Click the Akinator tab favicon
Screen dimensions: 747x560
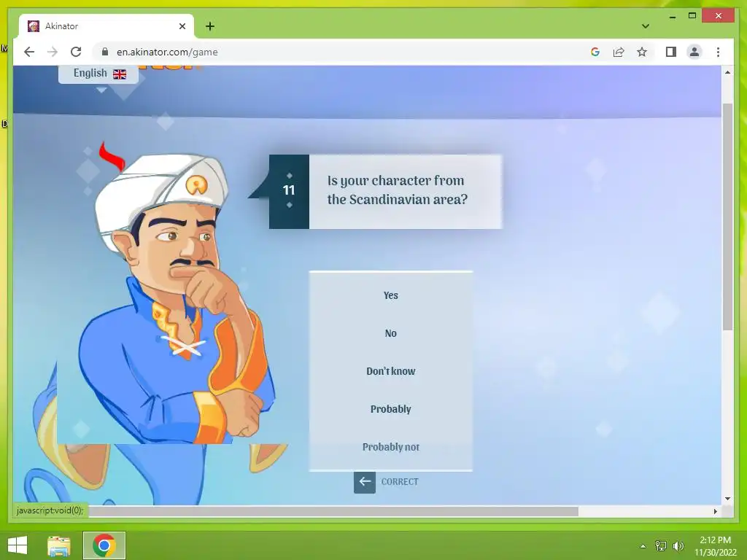34,26
